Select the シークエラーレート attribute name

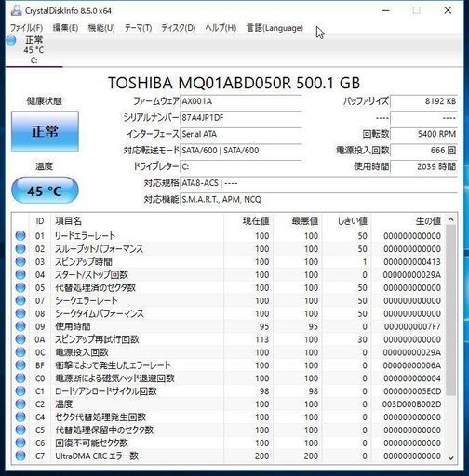click(87, 300)
